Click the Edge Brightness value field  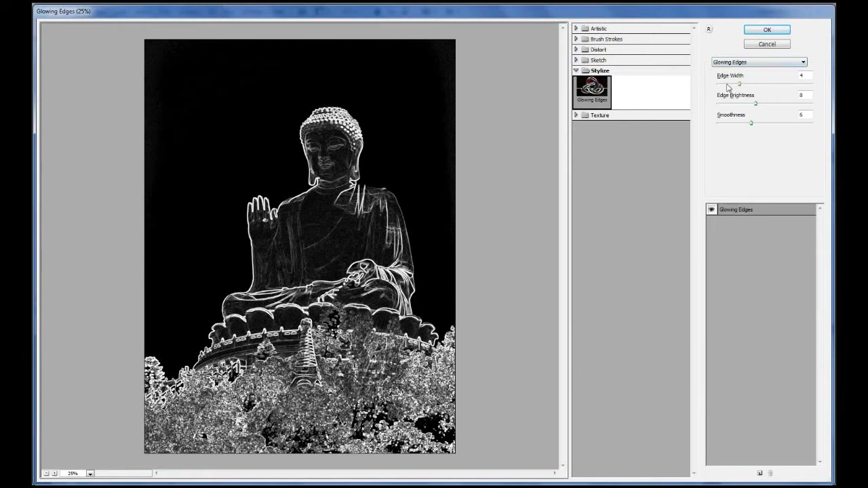click(805, 95)
